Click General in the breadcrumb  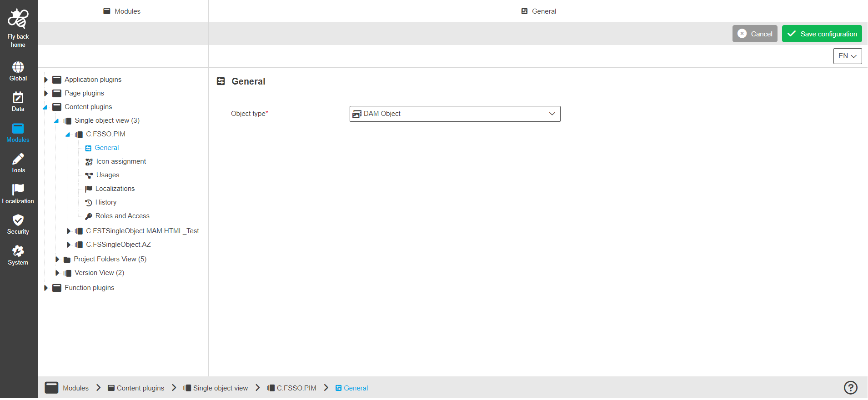coord(351,388)
